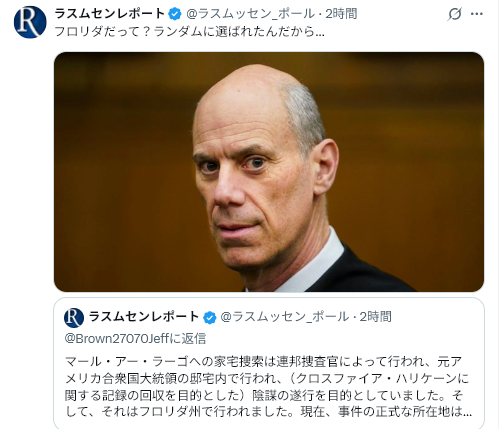Click the Grok slash-circle icon

point(455,14)
